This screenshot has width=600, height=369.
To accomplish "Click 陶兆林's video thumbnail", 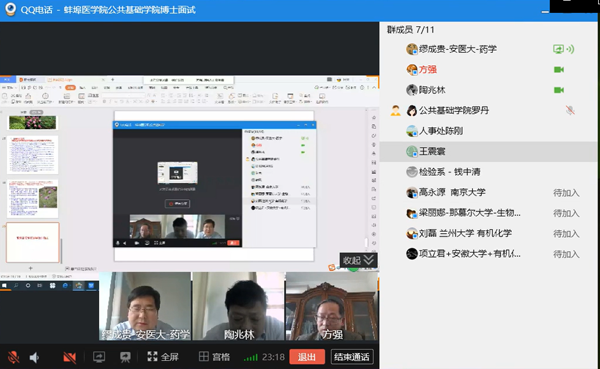I will coord(238,306).
